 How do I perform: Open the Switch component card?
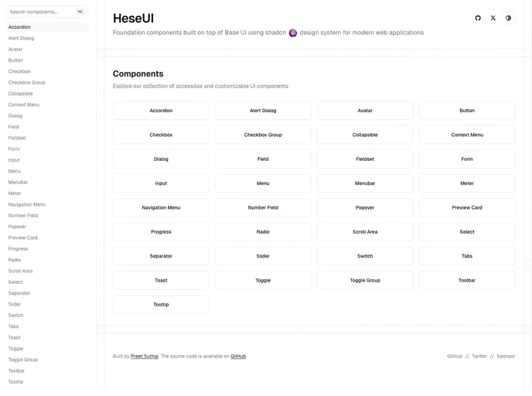pos(365,256)
